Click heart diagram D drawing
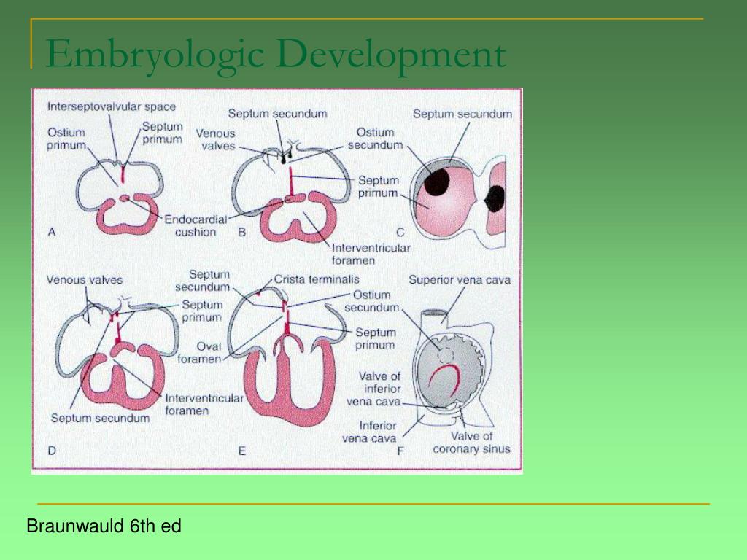The image size is (747, 560). point(117,353)
